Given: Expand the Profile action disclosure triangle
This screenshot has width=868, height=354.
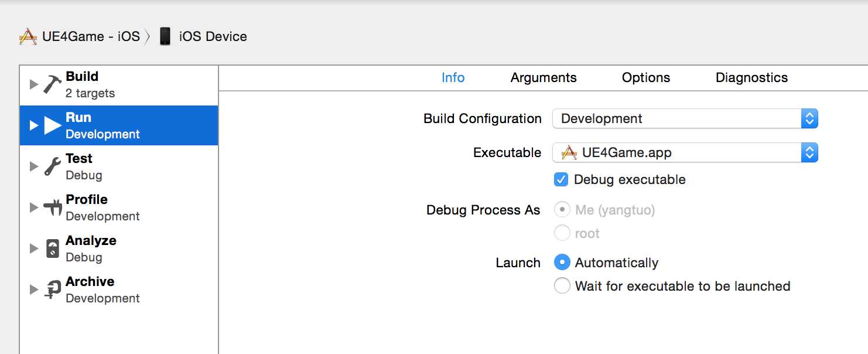Looking at the screenshot, I should tap(34, 207).
